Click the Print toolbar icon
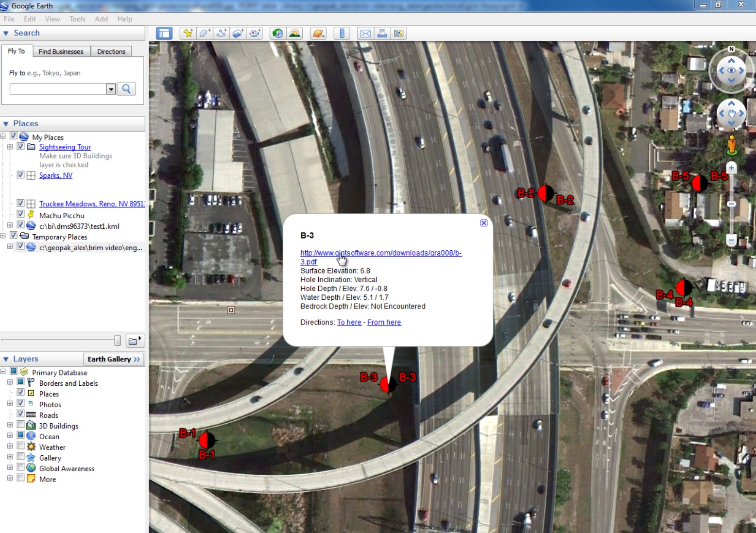The image size is (756, 533). coord(382,33)
